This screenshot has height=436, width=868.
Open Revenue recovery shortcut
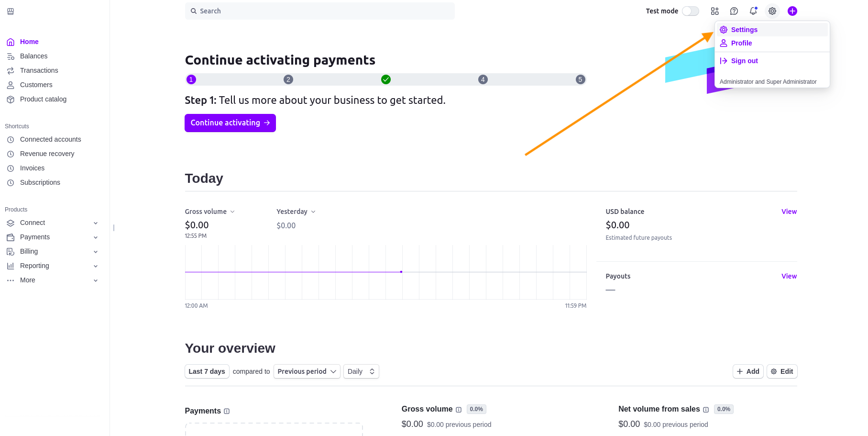[x=47, y=154]
